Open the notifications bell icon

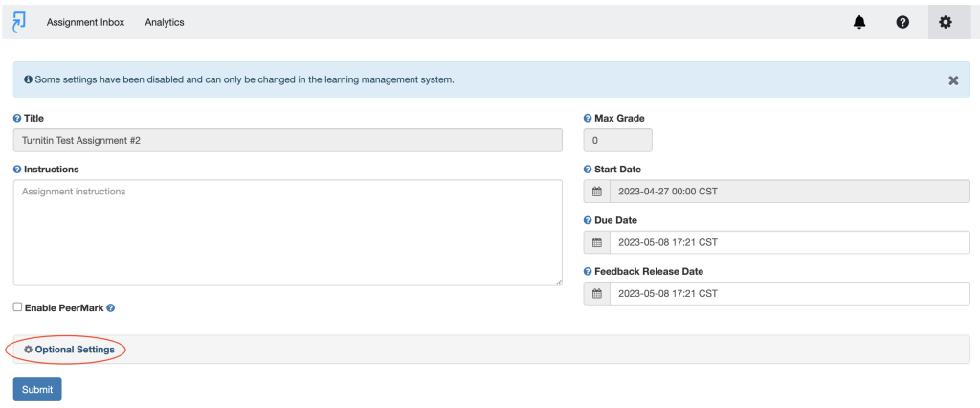[x=858, y=22]
